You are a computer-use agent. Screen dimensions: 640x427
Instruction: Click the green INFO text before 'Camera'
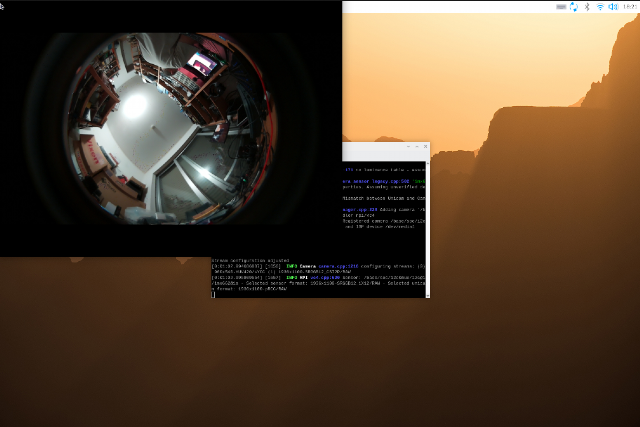(x=291, y=266)
